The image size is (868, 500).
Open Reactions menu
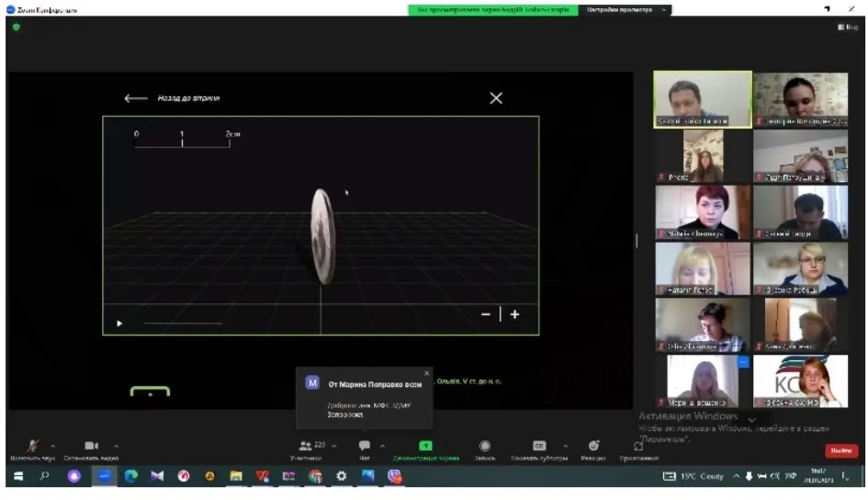coord(593,447)
